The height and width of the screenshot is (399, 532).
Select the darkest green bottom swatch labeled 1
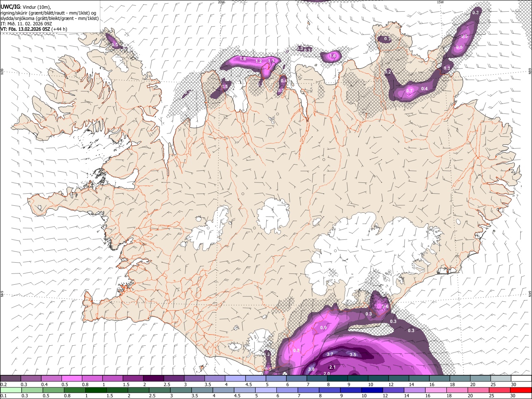(x=95, y=390)
